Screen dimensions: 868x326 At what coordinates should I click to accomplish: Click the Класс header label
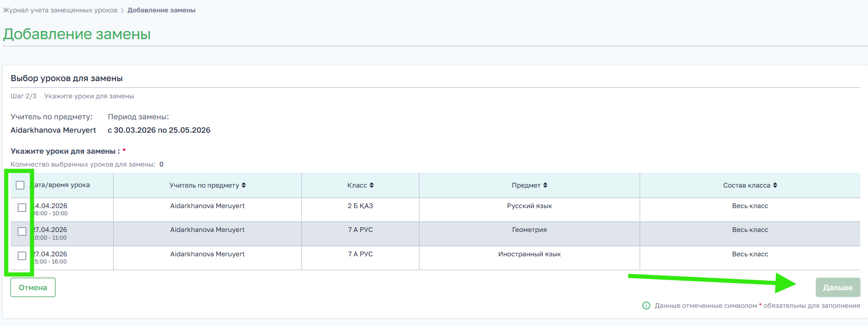pyautogui.click(x=357, y=185)
